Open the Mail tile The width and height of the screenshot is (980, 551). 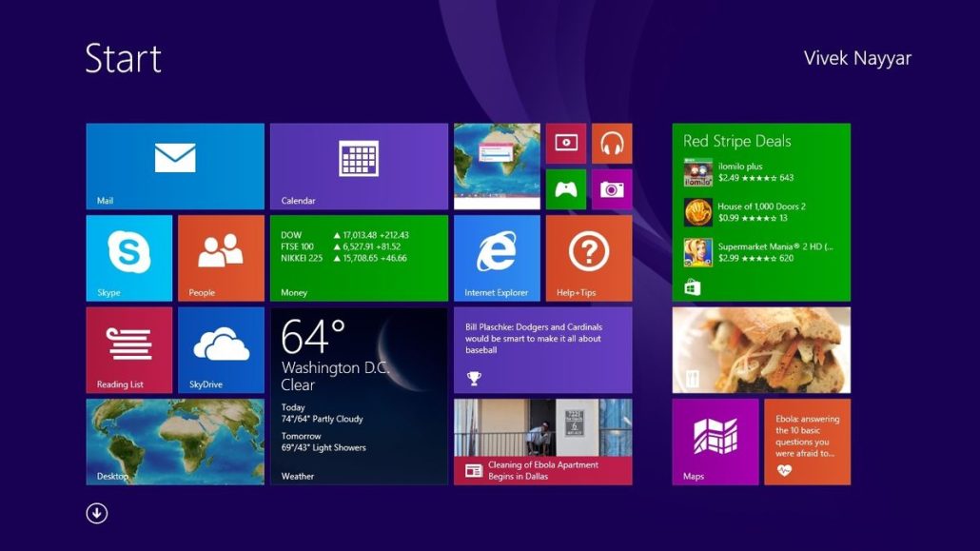coord(175,167)
